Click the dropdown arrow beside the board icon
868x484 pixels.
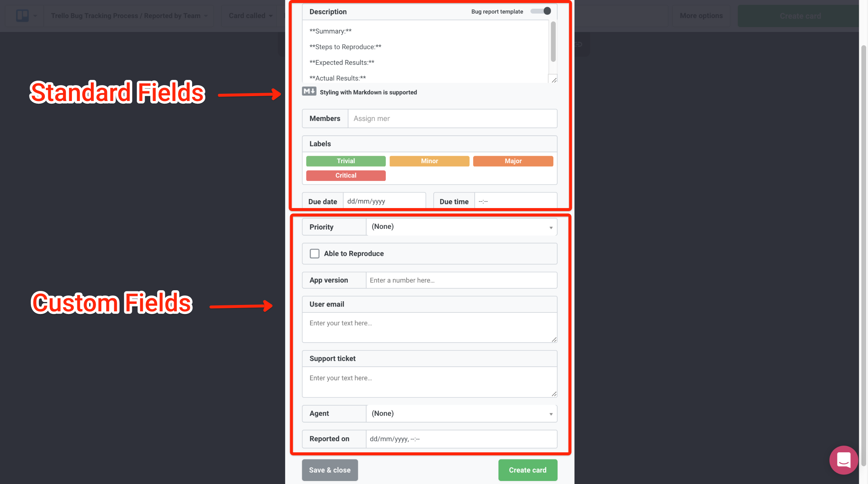pos(35,16)
